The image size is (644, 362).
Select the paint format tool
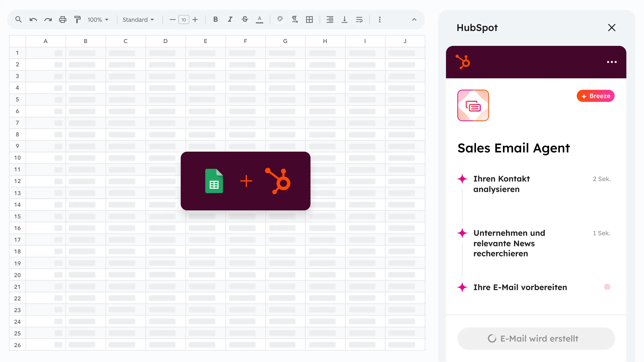pos(77,19)
